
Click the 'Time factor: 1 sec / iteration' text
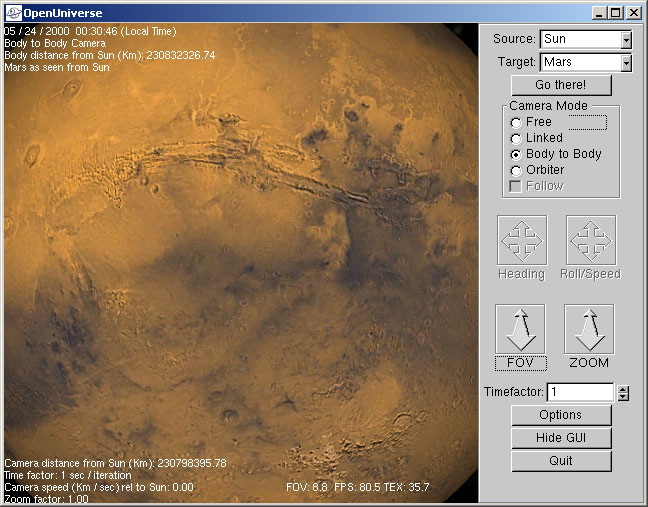(68, 475)
